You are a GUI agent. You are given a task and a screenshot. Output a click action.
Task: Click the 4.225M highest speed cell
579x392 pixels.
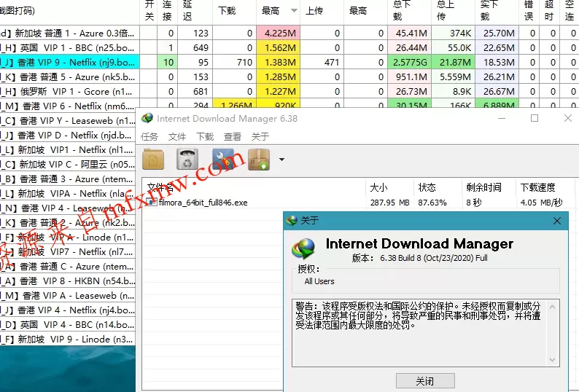279,34
